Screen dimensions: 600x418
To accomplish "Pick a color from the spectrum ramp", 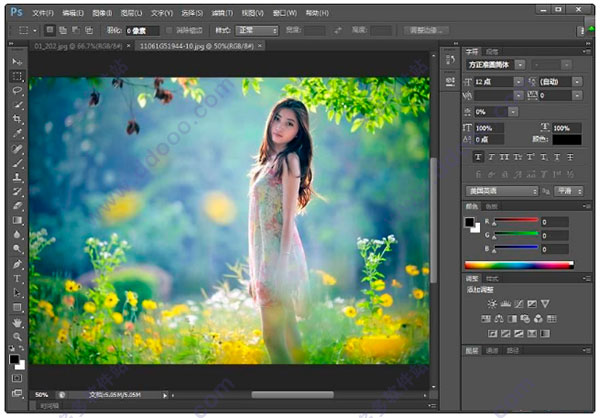I will point(519,265).
